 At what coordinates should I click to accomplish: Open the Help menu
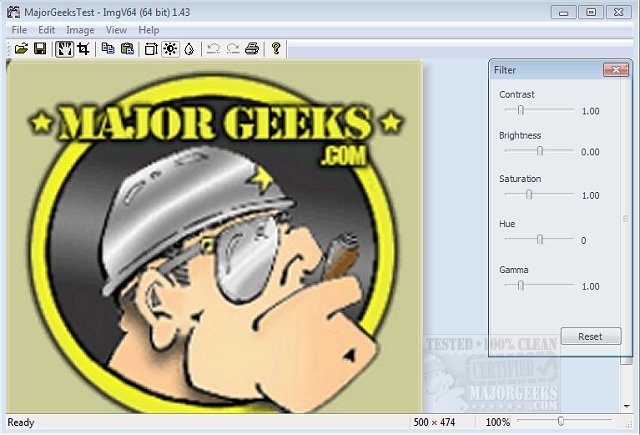click(x=149, y=30)
